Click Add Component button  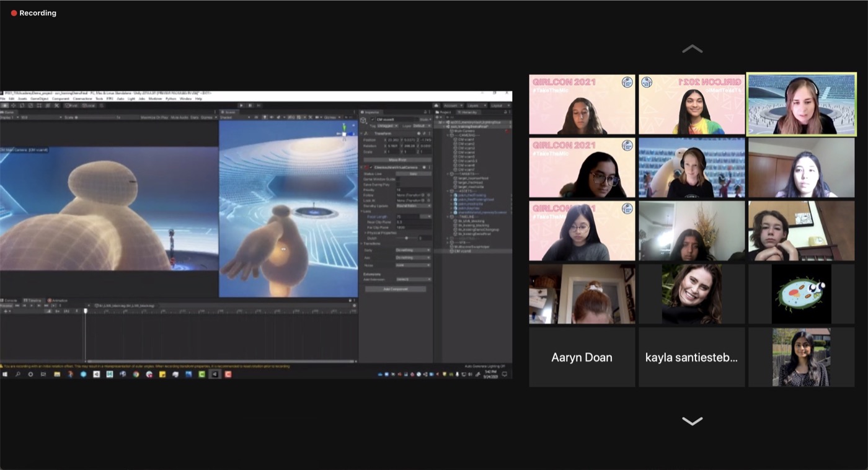396,289
